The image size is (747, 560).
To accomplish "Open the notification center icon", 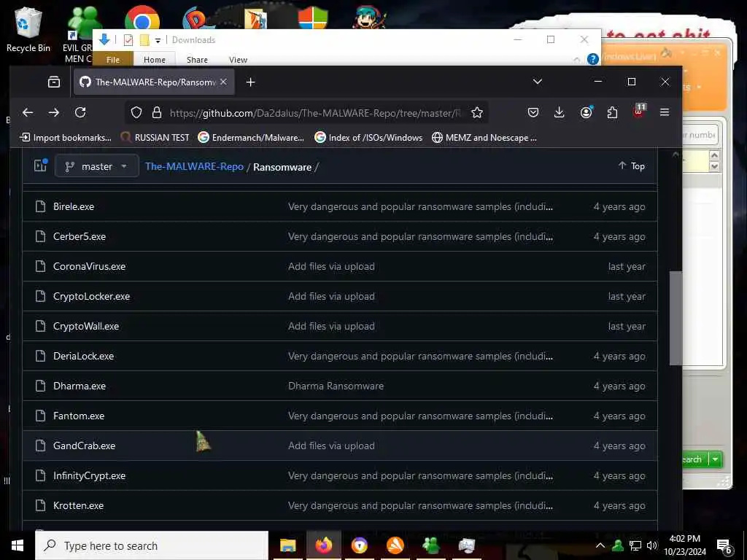I will pyautogui.click(x=724, y=546).
